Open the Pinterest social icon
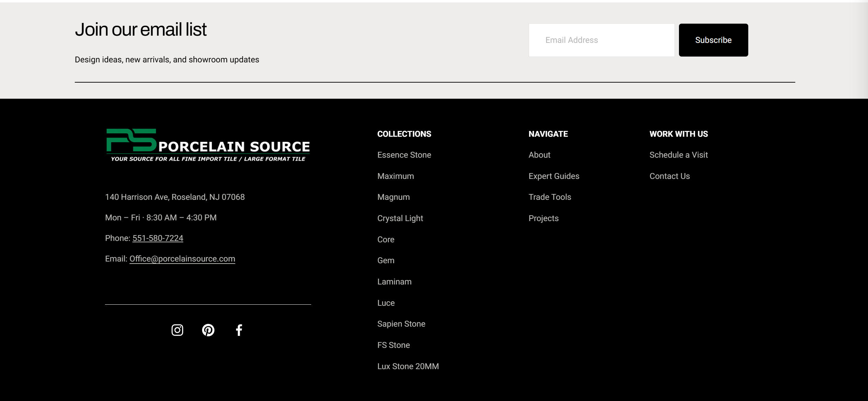 [x=208, y=330]
